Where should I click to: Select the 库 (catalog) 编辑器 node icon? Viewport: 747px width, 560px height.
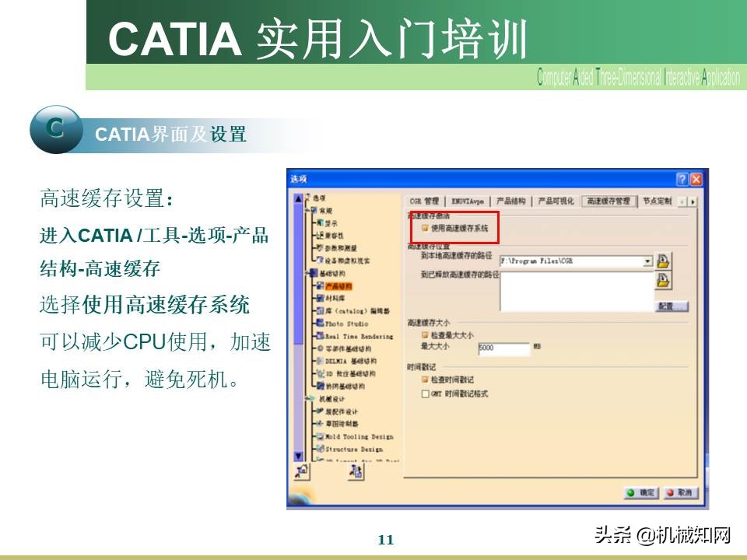click(x=321, y=310)
